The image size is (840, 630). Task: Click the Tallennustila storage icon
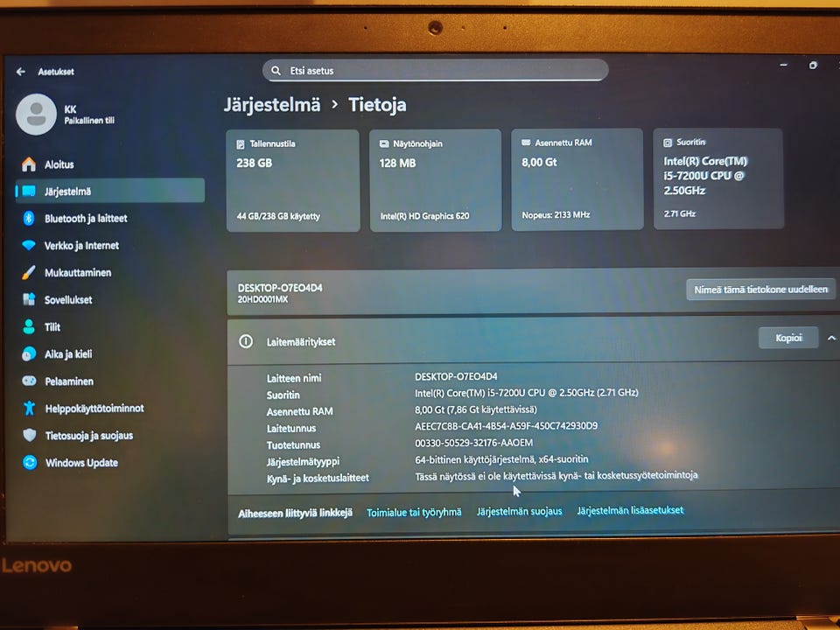coord(241,144)
